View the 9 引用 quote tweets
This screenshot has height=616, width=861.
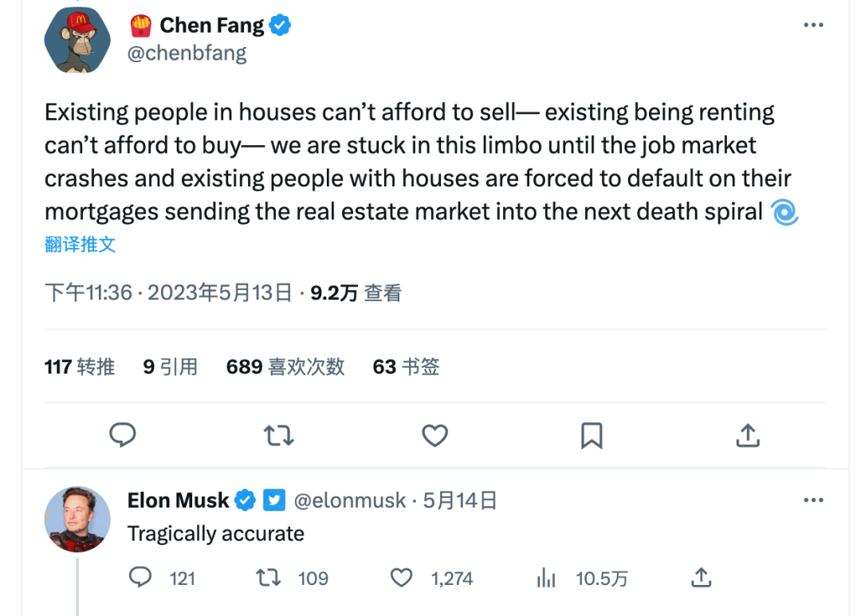pyautogui.click(x=171, y=367)
